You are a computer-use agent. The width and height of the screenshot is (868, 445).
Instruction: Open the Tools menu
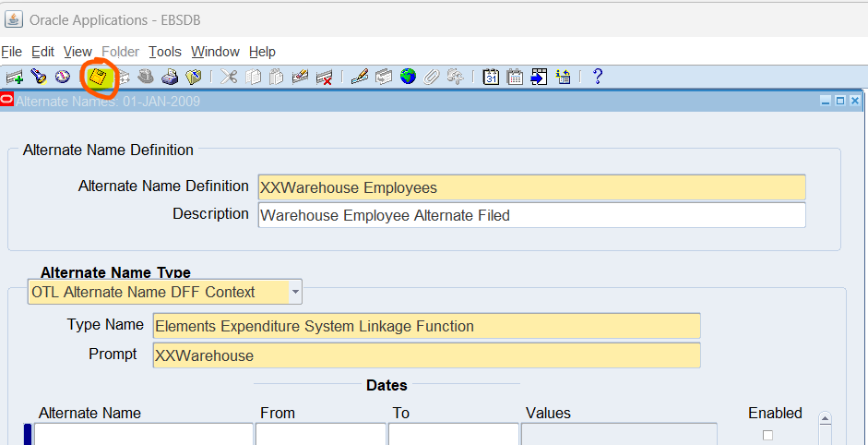point(165,52)
